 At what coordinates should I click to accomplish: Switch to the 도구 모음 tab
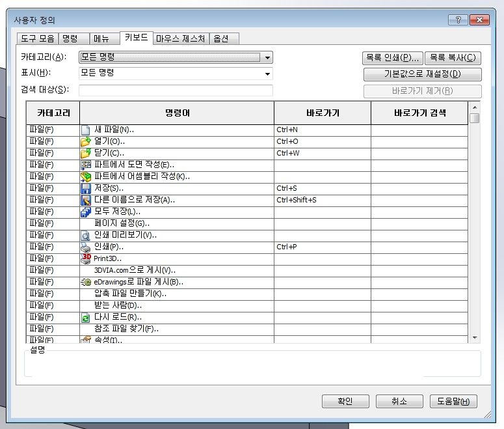pyautogui.click(x=38, y=38)
